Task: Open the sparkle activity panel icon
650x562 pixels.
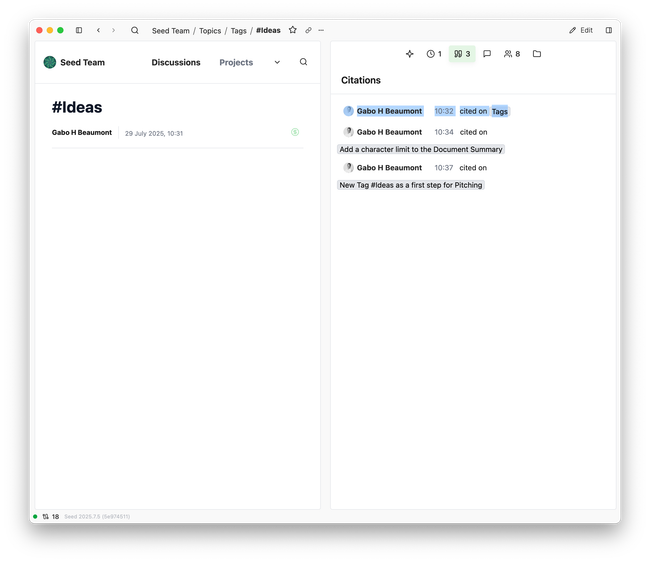Action: point(409,54)
